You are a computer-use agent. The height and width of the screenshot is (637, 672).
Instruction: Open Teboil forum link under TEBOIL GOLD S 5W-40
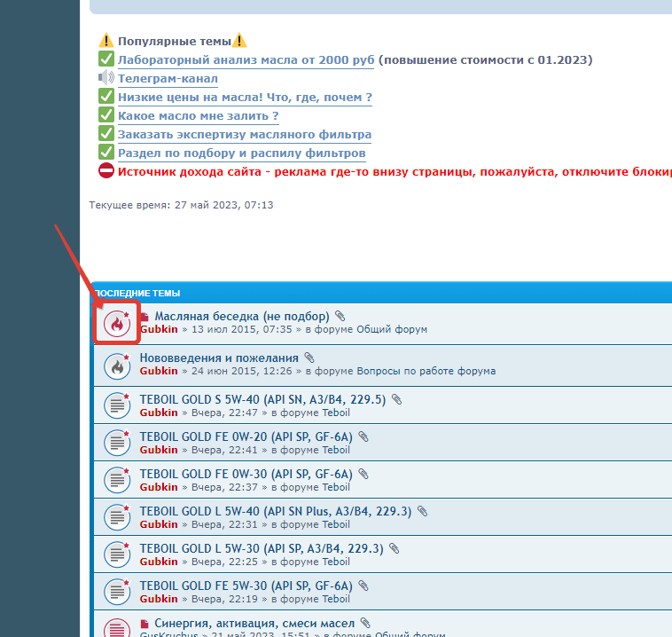(336, 413)
